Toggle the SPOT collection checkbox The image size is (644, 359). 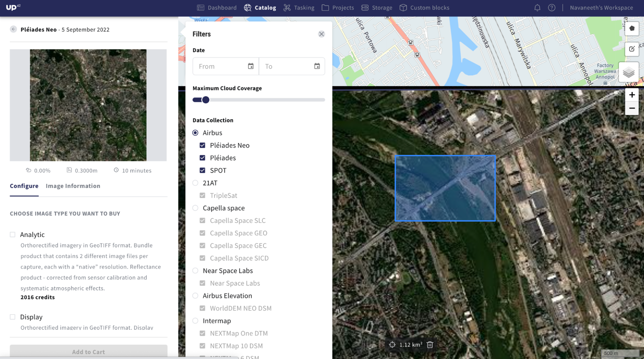tap(202, 170)
